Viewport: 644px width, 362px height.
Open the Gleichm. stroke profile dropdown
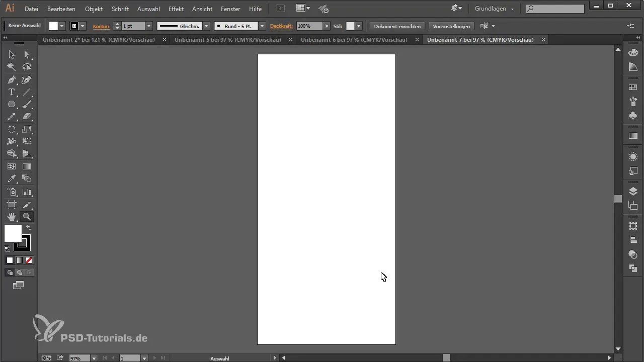click(206, 26)
